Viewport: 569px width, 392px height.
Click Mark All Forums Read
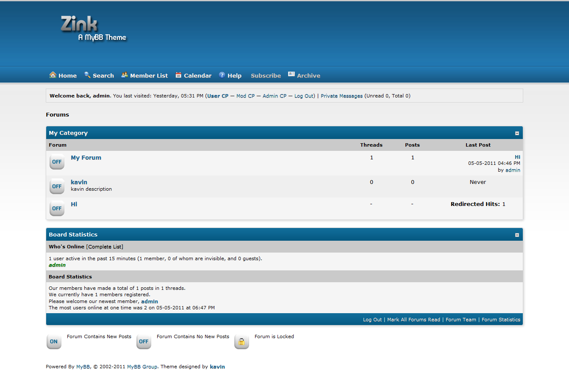click(414, 320)
